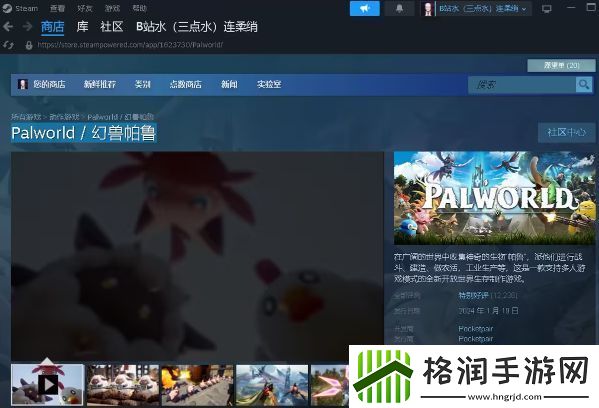This screenshot has height=408, width=599.
Task: Click the blue megaphone announcements icon
Action: [365, 8]
